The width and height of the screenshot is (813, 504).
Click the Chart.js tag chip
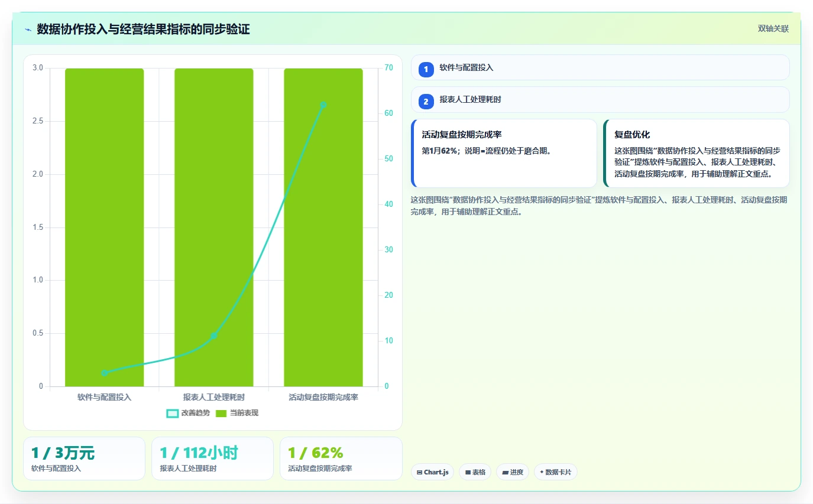point(432,472)
